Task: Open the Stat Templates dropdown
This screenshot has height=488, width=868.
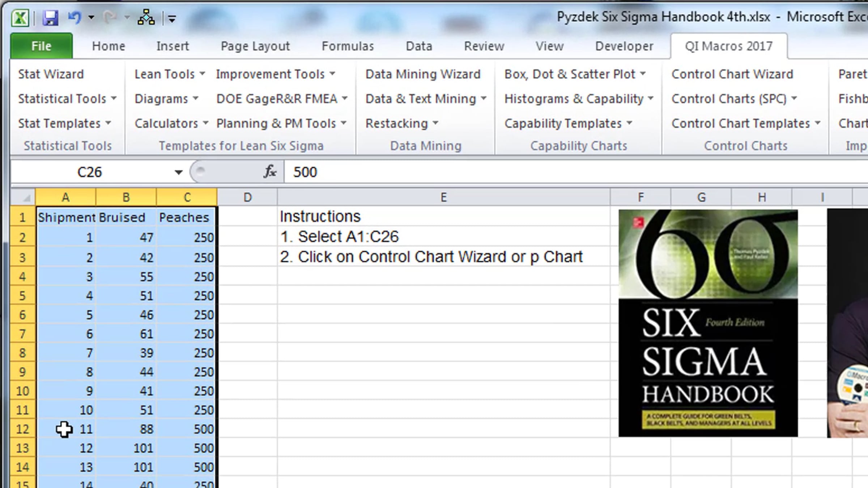Action: coord(64,123)
